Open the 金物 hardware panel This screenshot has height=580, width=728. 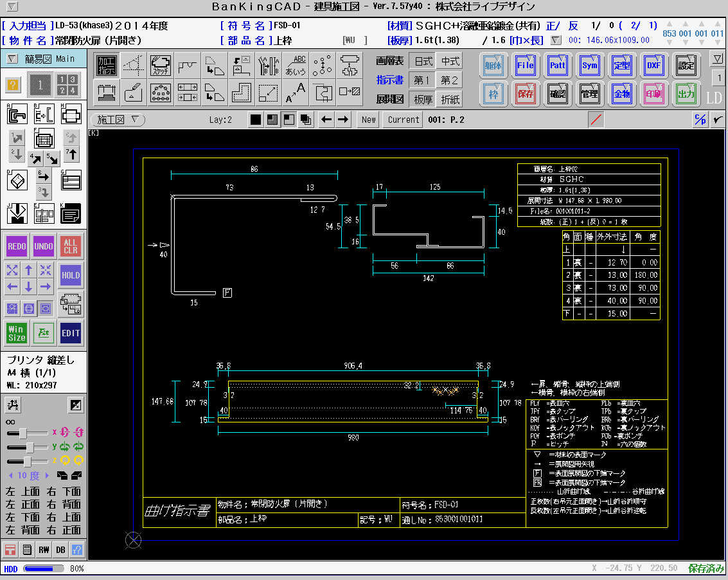pyautogui.click(x=622, y=94)
